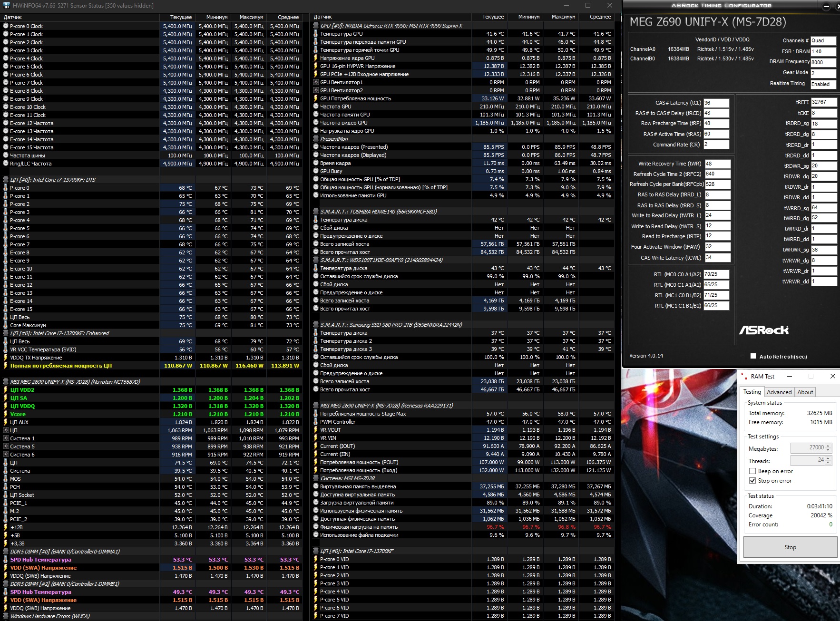The height and width of the screenshot is (621, 840).
Task: Click the DRAM Frequency field showing 8000
Action: click(x=823, y=62)
